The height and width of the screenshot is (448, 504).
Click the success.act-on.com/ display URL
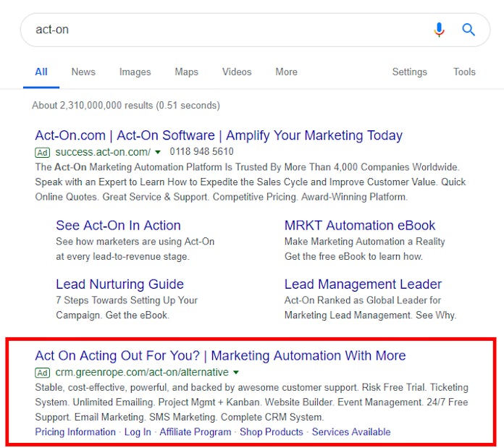coord(103,152)
